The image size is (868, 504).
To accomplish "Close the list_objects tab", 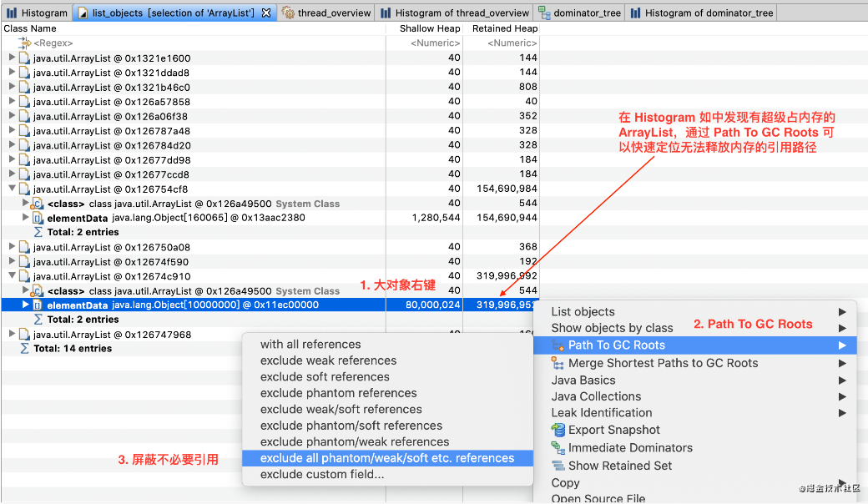I will 265,13.
